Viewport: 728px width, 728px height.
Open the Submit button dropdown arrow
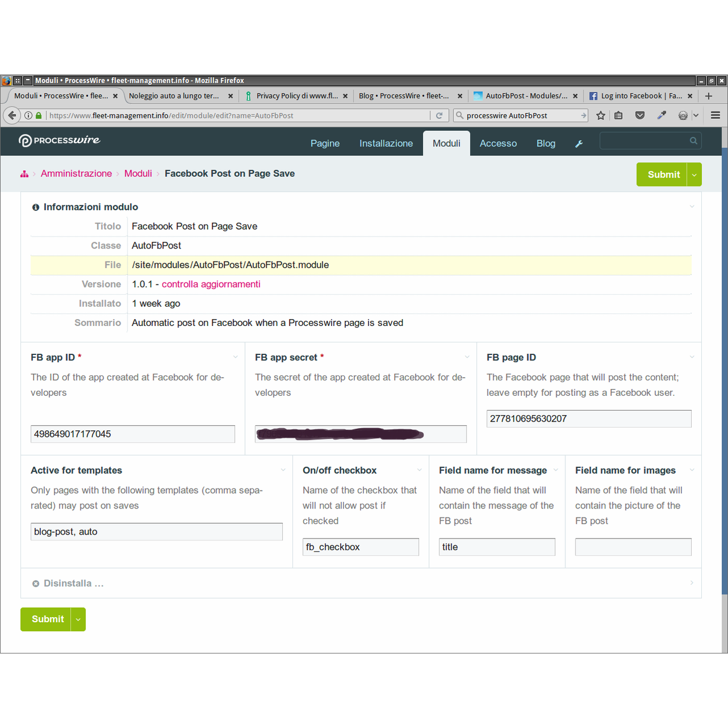coord(694,175)
